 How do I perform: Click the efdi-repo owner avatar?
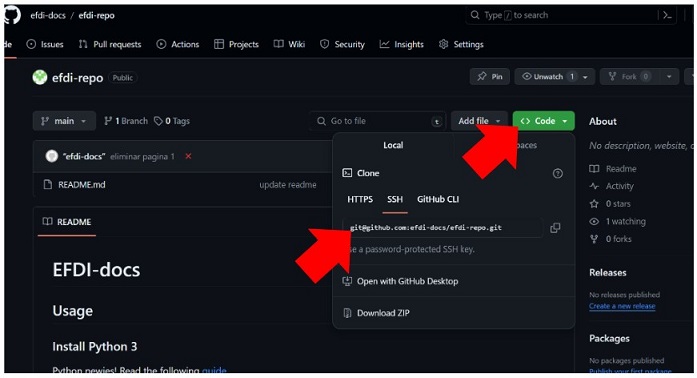pyautogui.click(x=40, y=77)
